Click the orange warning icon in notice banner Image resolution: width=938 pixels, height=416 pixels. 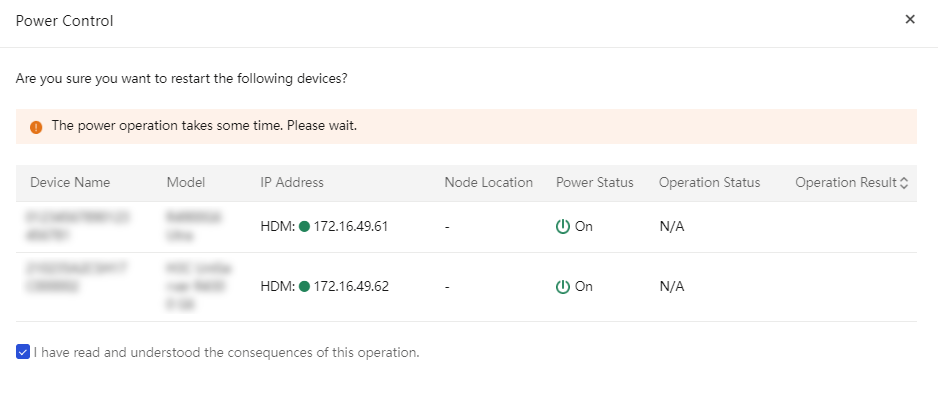pyautogui.click(x=36, y=127)
